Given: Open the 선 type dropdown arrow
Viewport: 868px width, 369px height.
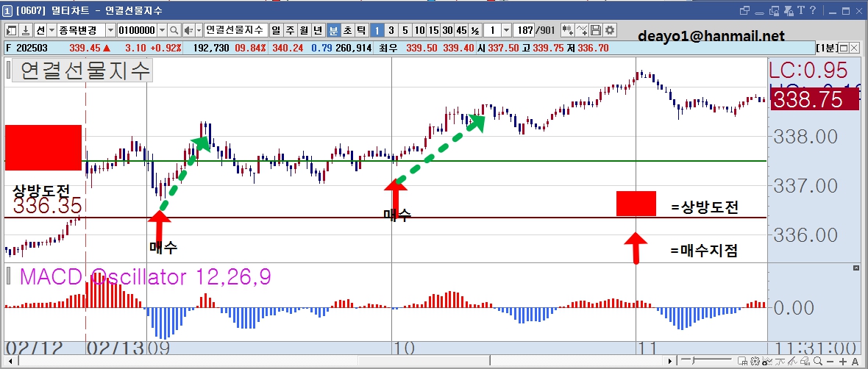Looking at the screenshot, I should click(x=51, y=30).
